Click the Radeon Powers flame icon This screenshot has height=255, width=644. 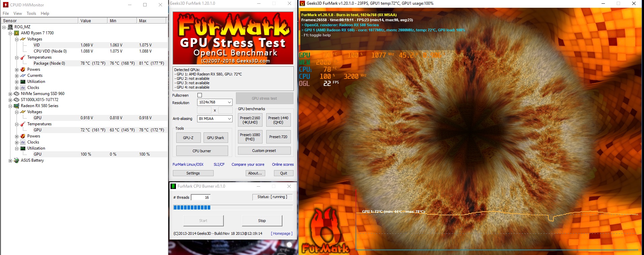[x=23, y=136]
